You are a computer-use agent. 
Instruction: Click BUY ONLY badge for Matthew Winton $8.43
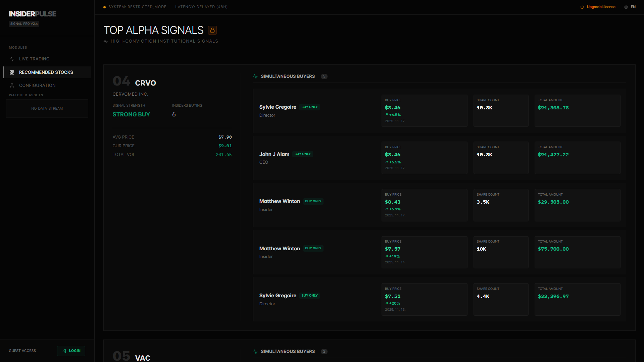(x=313, y=201)
